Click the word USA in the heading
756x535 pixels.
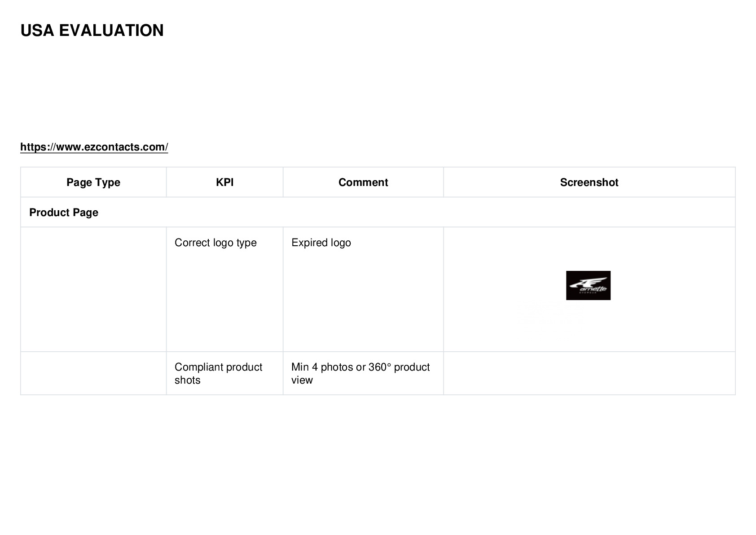pos(37,31)
